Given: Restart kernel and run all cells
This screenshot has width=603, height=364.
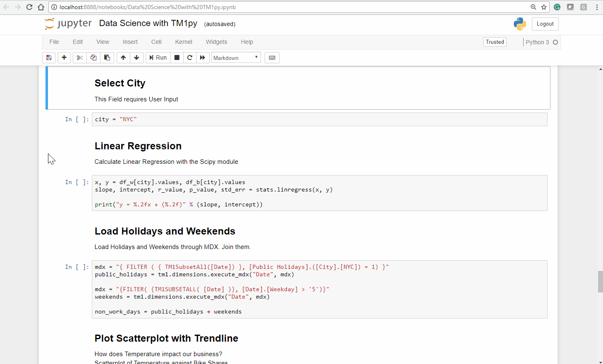Looking at the screenshot, I should [203, 57].
